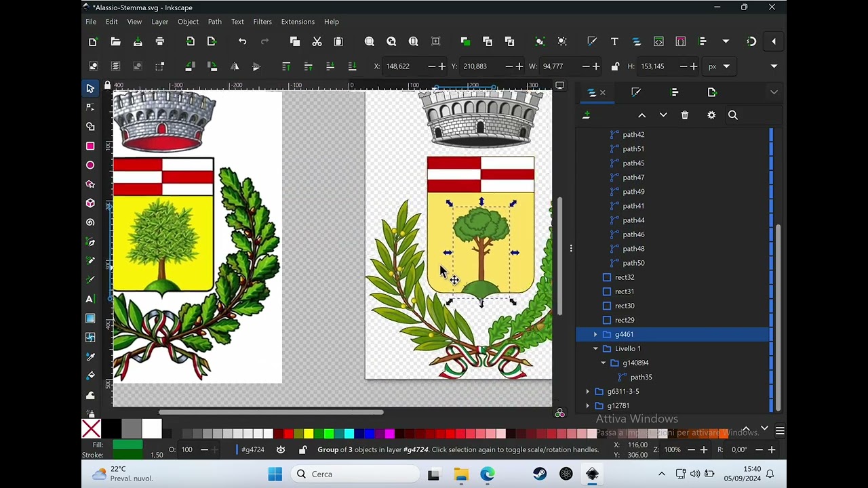Select the Text tool in toolbox
The image size is (868, 488).
89,299
